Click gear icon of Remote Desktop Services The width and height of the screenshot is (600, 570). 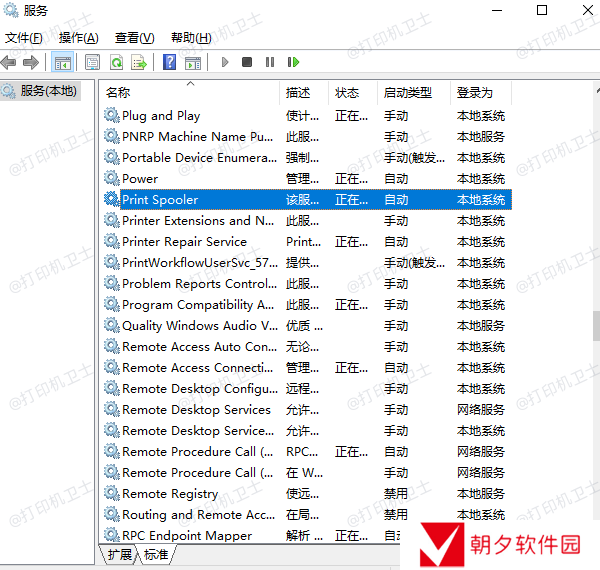(112, 409)
